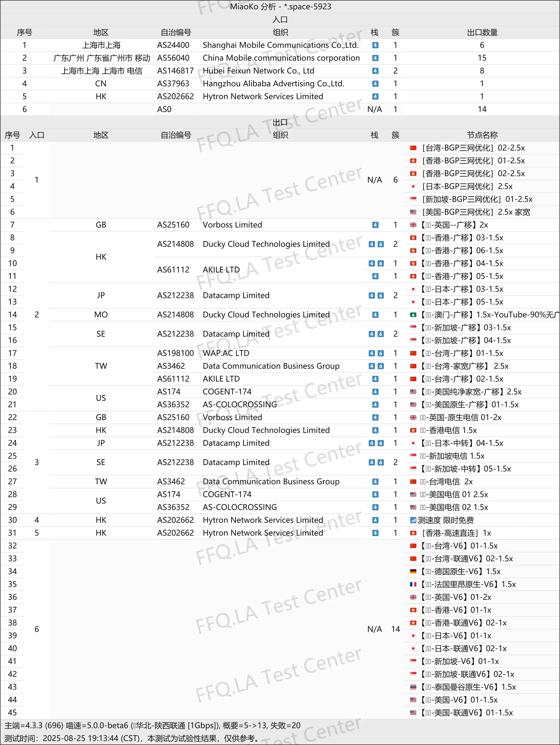560x745 pixels.
Task: Click the US flag beside 【-美国-联通V6】01-1.5x
Action: [x=413, y=712]
